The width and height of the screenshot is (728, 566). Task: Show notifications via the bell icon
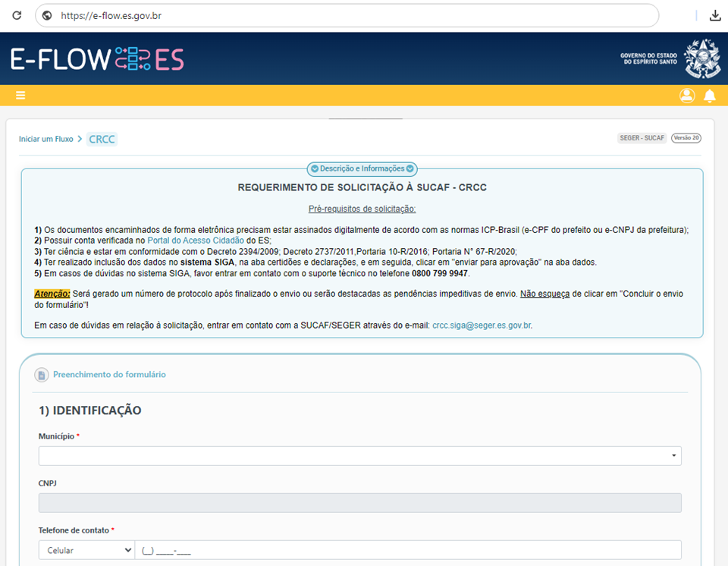click(x=710, y=96)
